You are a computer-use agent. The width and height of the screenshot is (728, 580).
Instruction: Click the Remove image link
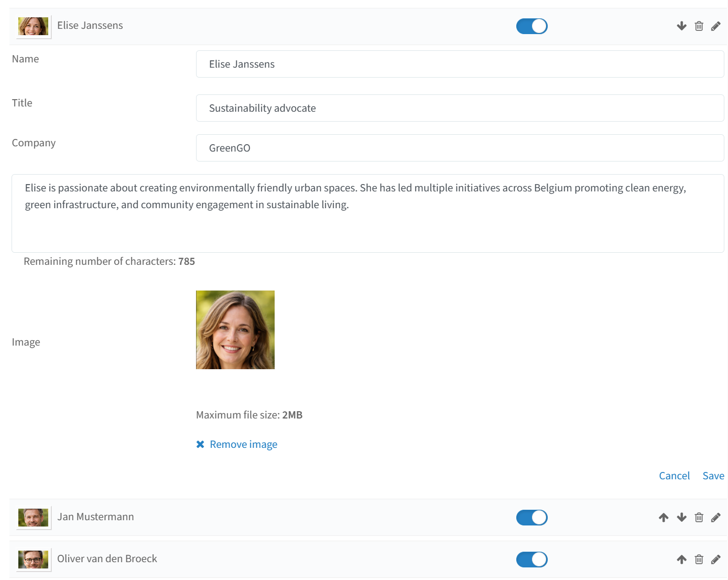tap(237, 444)
